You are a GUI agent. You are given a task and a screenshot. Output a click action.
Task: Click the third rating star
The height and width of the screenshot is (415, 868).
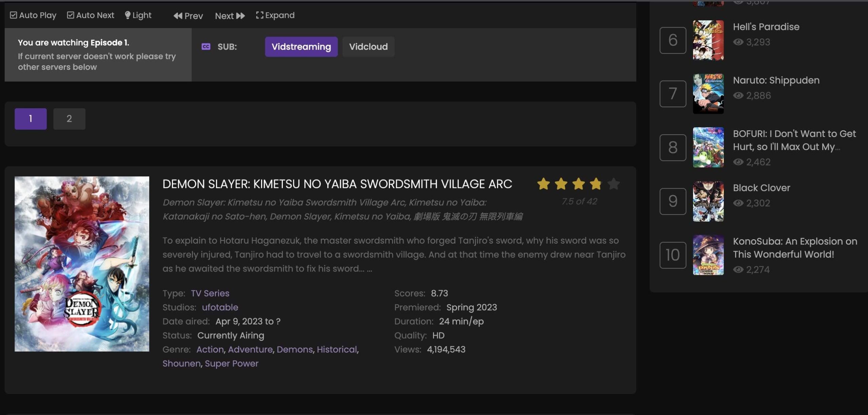pos(578,184)
